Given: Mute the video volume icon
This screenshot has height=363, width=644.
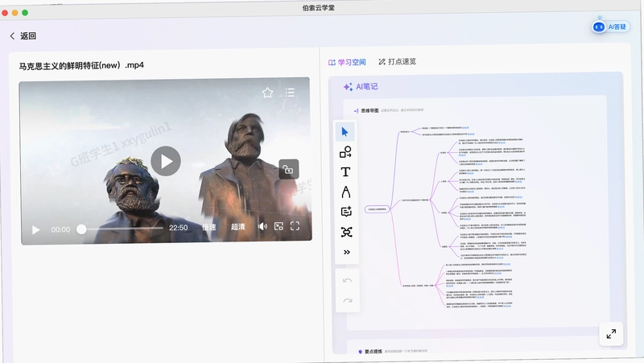Looking at the screenshot, I should (262, 226).
